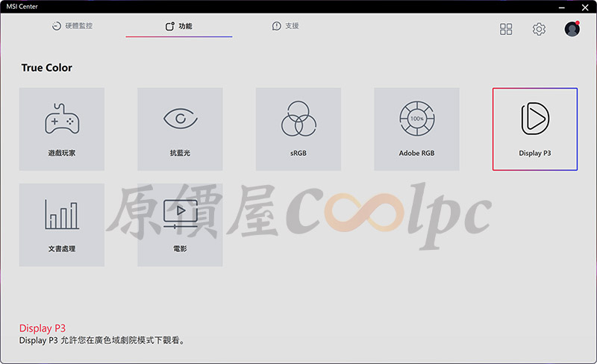Select the 電影 movie screen tile

click(180, 225)
